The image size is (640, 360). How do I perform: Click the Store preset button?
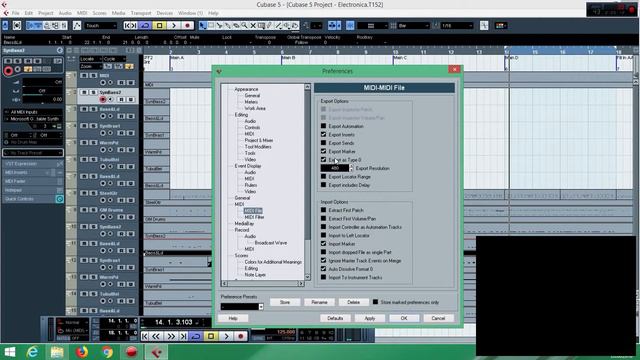[x=285, y=302]
